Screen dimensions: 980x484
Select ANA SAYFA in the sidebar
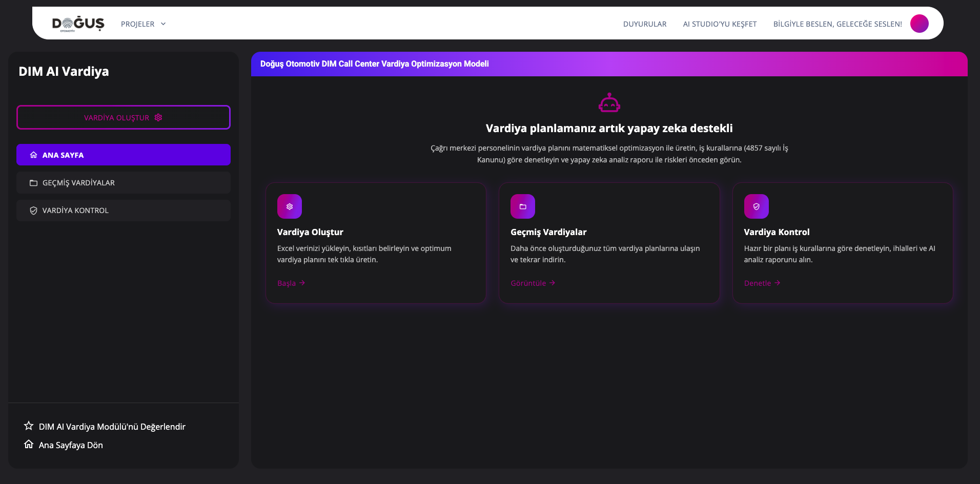click(x=124, y=155)
